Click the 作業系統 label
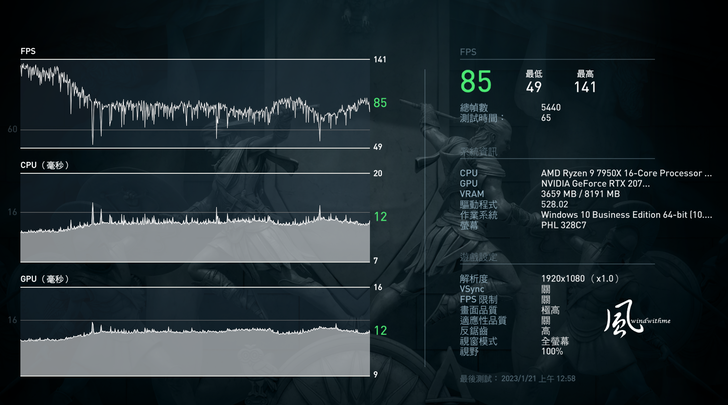728x405 pixels. 478,215
